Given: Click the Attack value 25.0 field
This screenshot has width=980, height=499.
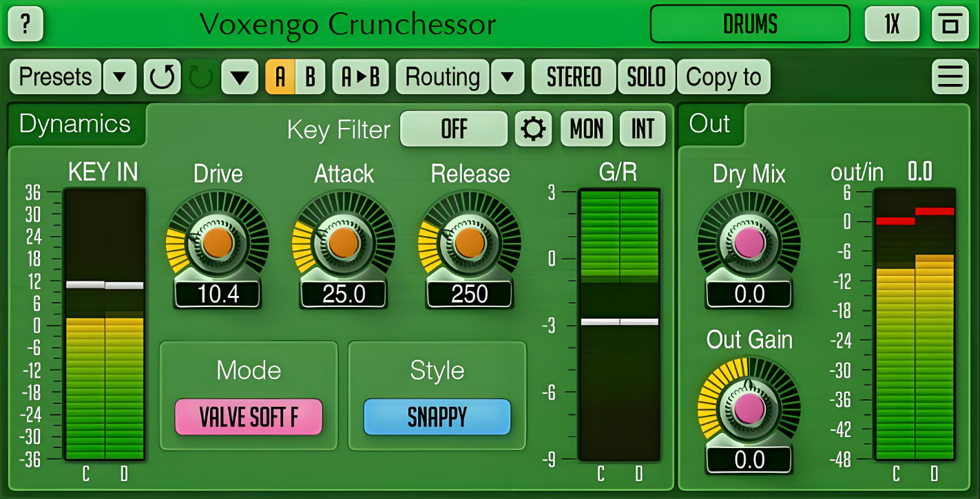Looking at the screenshot, I should [344, 294].
